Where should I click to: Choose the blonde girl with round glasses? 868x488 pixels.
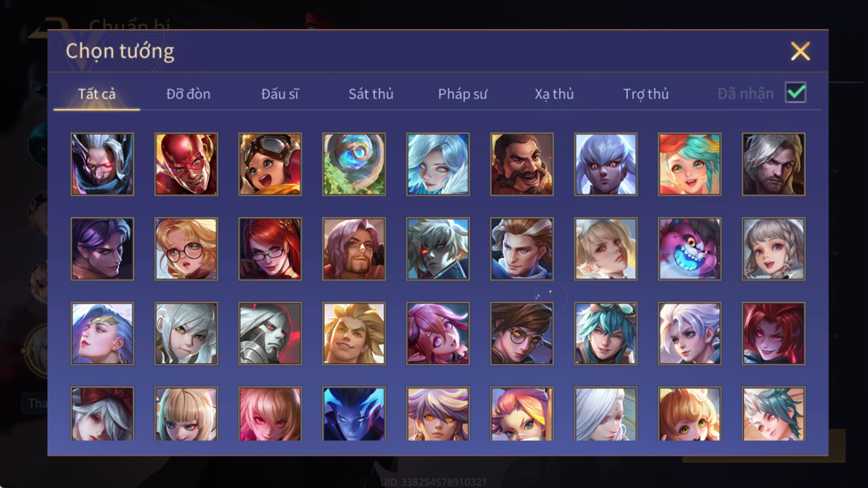coord(186,249)
